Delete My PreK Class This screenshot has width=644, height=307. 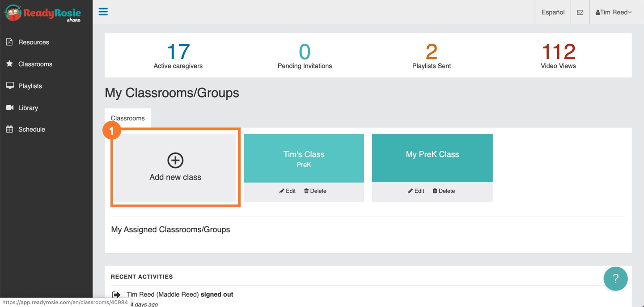443,191
